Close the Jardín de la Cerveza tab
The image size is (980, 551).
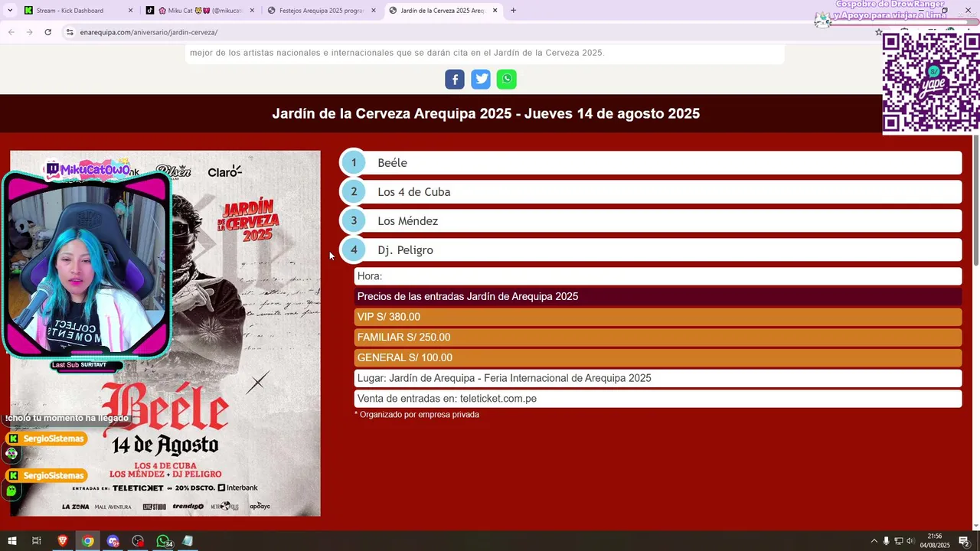[495, 11]
